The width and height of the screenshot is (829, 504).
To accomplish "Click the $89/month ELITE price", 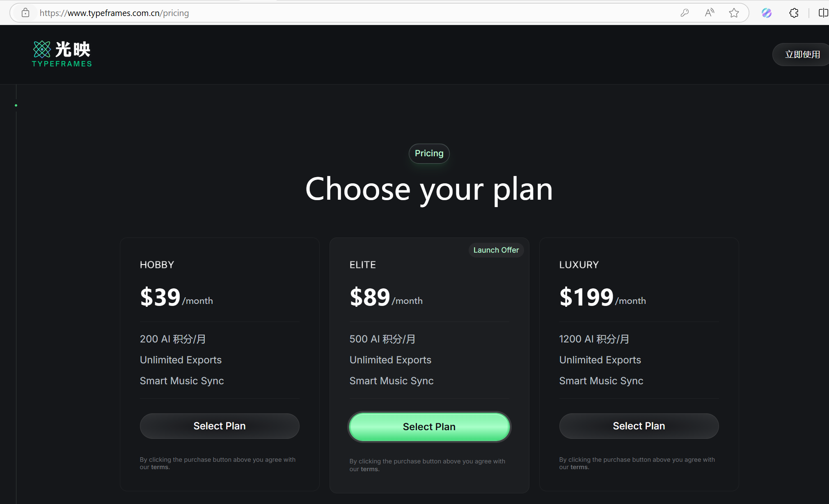I will (386, 297).
